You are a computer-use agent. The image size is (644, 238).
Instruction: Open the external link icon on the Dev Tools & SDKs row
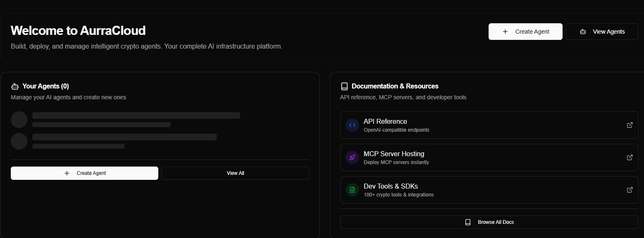pos(629,190)
